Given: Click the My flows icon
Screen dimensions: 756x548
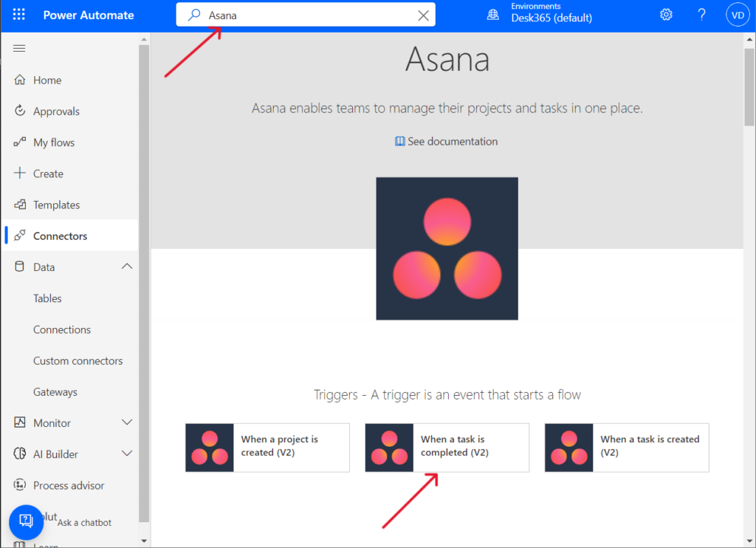Looking at the screenshot, I should (x=20, y=142).
